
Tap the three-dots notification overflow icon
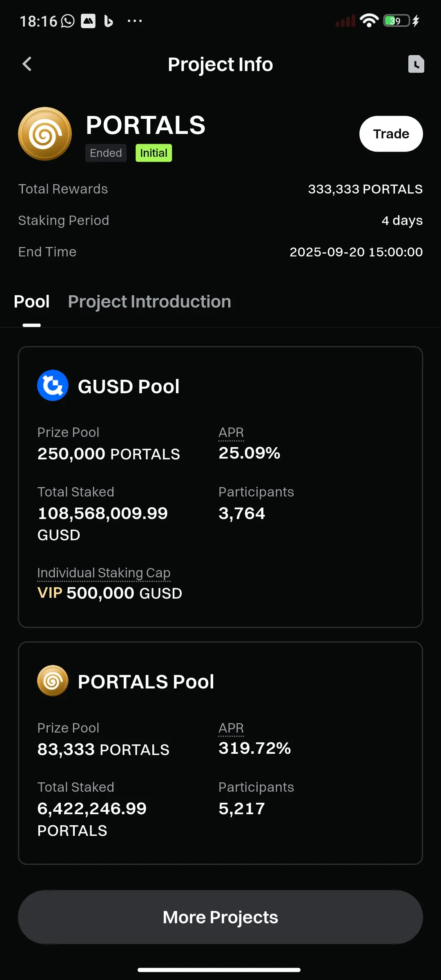tap(134, 21)
